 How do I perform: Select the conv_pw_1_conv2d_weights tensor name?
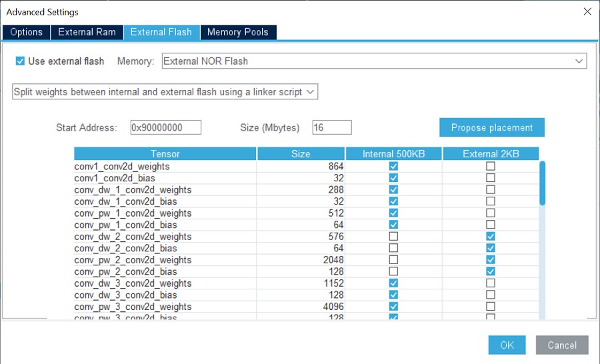(133, 213)
